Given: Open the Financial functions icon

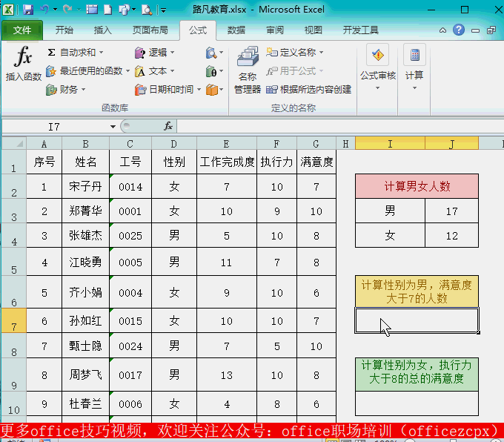Looking at the screenshot, I should point(51,90).
